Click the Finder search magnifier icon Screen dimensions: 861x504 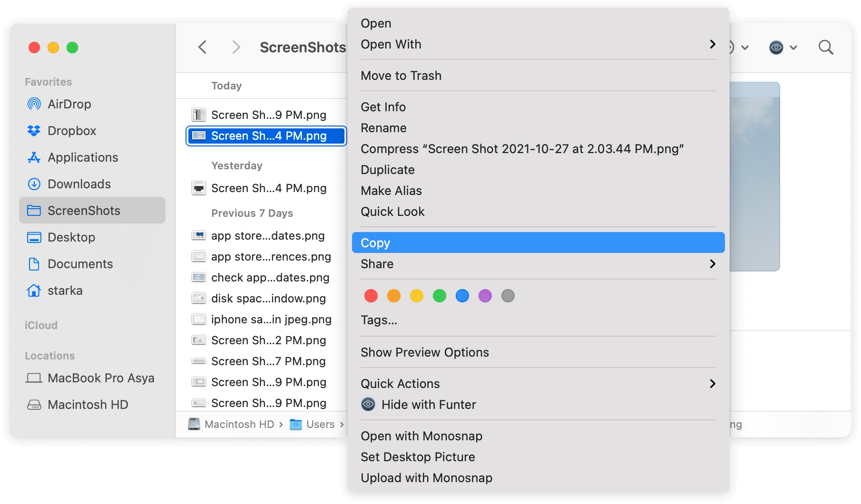(x=825, y=48)
